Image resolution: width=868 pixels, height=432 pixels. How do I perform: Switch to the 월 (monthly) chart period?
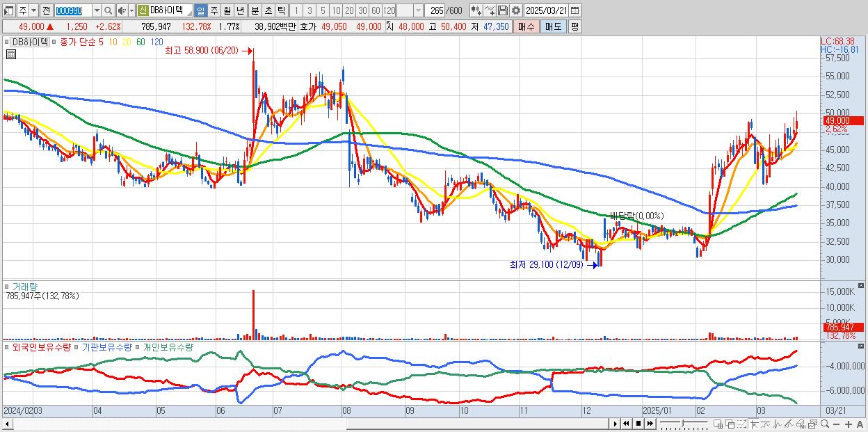[227, 11]
